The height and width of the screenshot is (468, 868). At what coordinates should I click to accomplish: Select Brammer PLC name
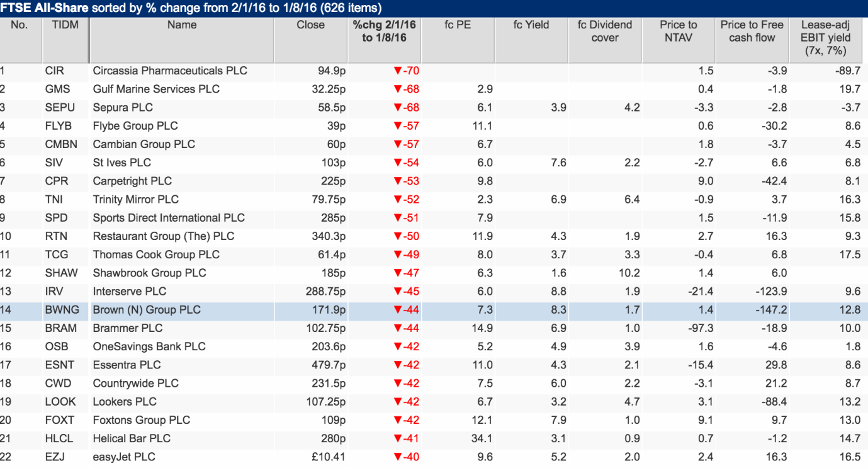127,328
